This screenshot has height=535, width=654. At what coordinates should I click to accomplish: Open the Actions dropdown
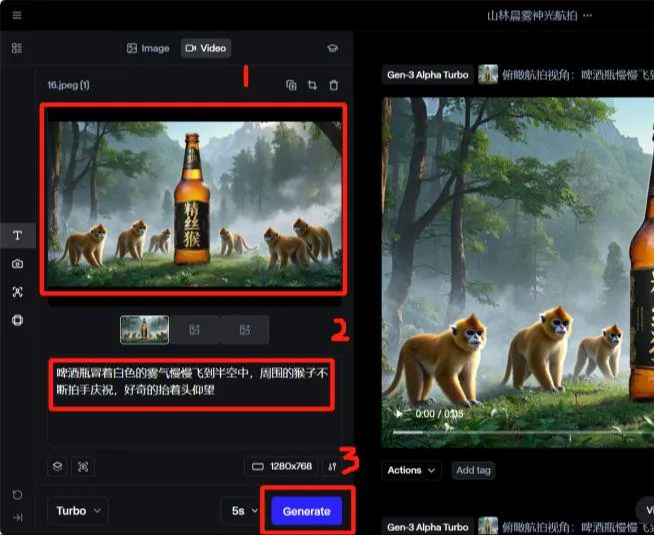tap(411, 470)
